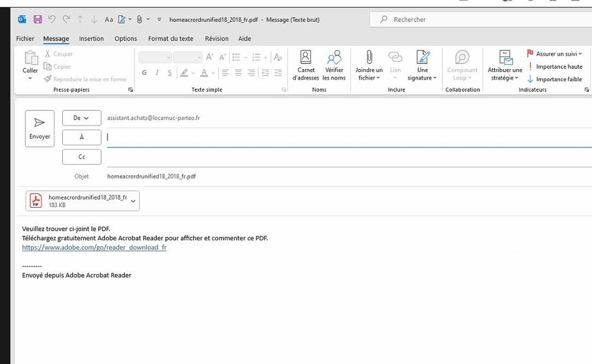
Task: Decrease the indent level
Action: click(265, 73)
